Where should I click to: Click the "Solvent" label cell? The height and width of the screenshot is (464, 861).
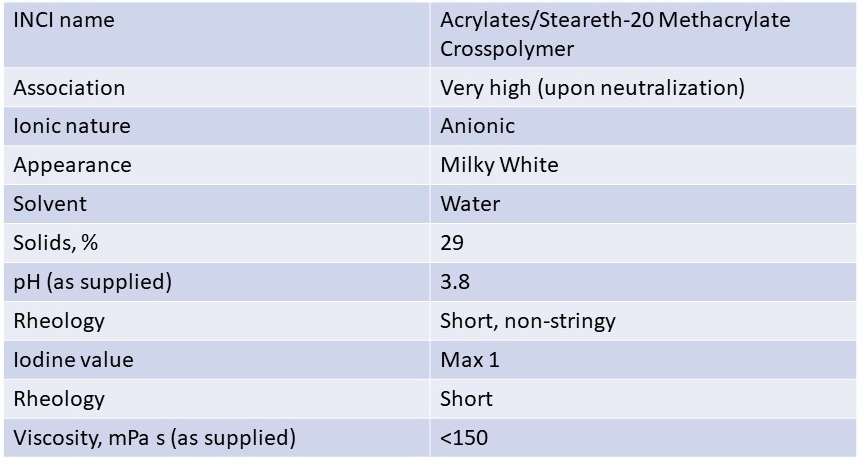(x=50, y=204)
